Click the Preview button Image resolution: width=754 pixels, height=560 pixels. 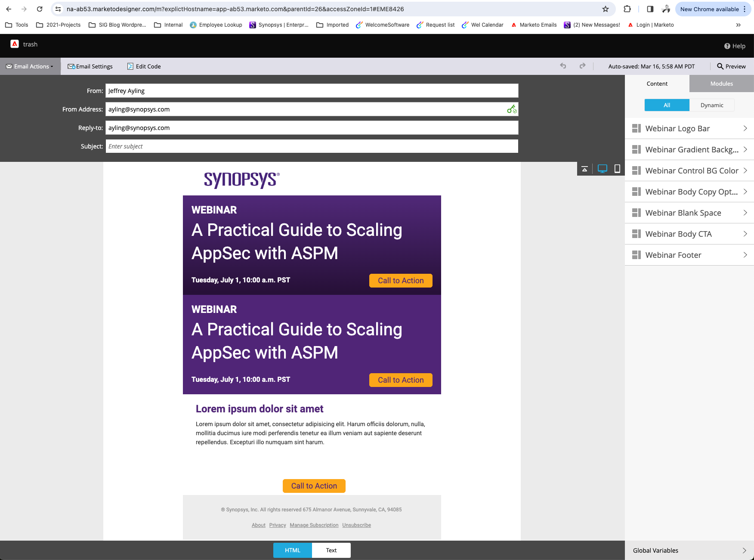pos(731,66)
